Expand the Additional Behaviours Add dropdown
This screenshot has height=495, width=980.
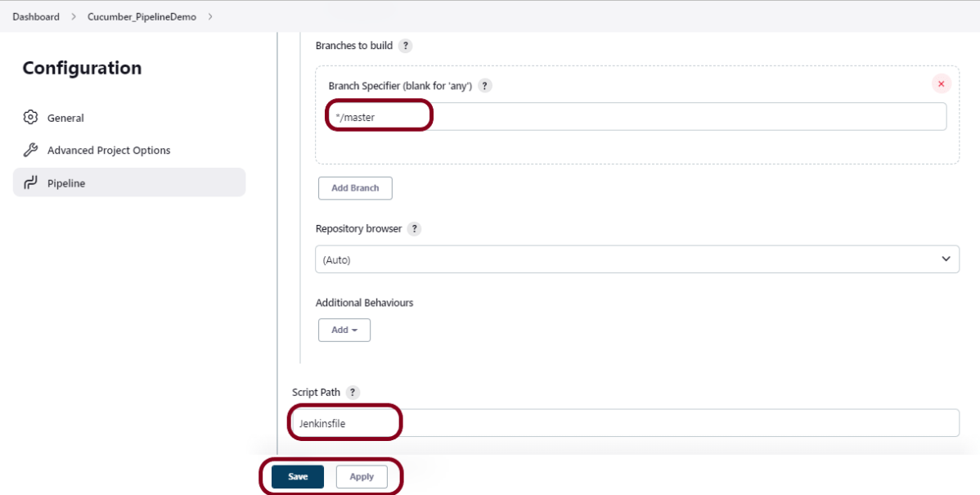coord(344,330)
